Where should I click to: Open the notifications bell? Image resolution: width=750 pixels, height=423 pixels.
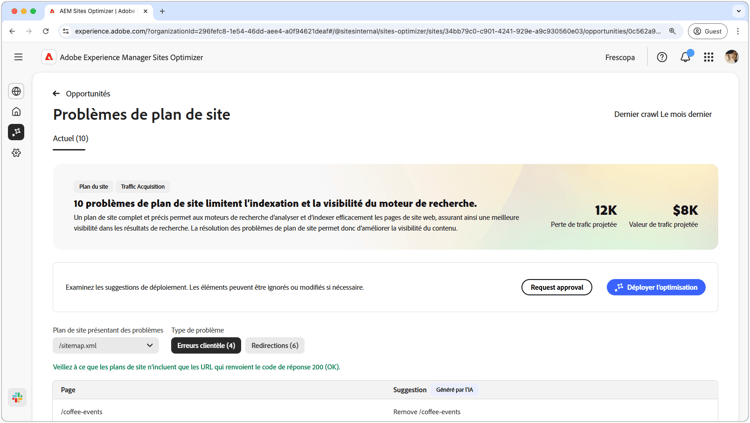point(685,57)
